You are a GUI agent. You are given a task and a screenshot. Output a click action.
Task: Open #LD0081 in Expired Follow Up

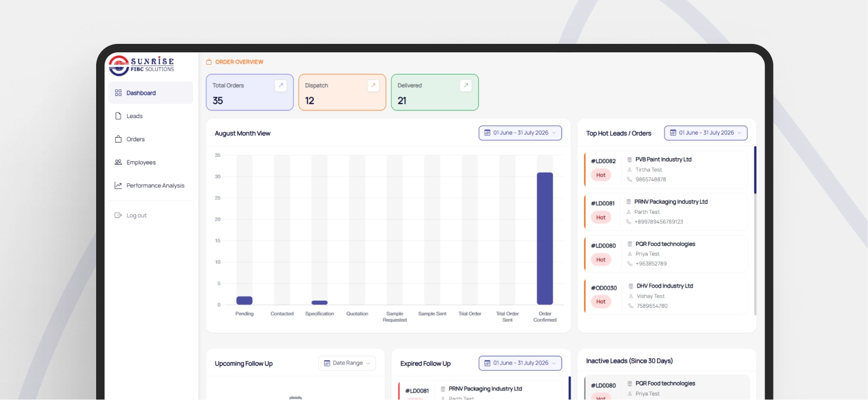click(480, 390)
